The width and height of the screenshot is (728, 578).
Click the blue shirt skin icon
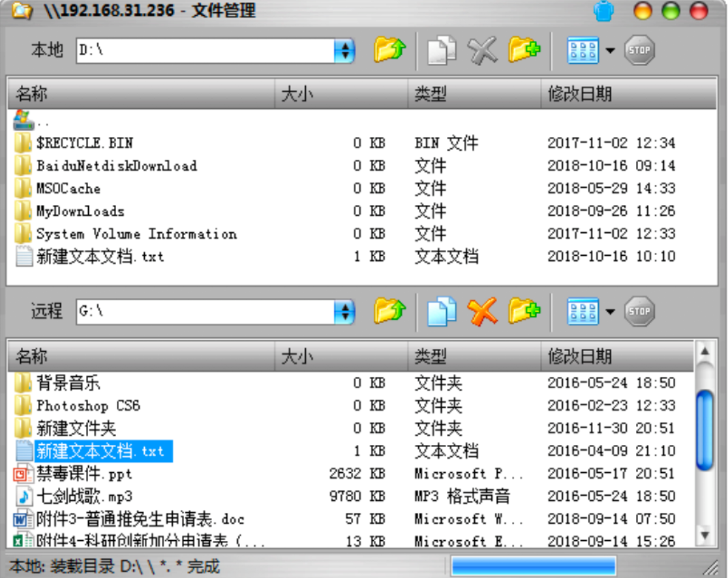603,11
